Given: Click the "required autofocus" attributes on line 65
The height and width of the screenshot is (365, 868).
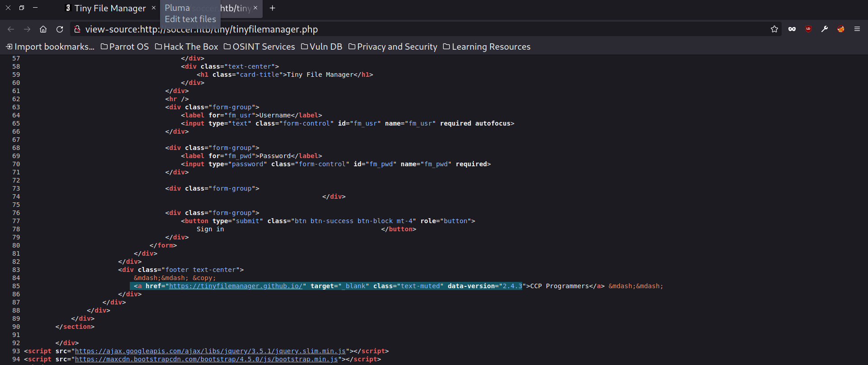Looking at the screenshot, I should coord(475,123).
